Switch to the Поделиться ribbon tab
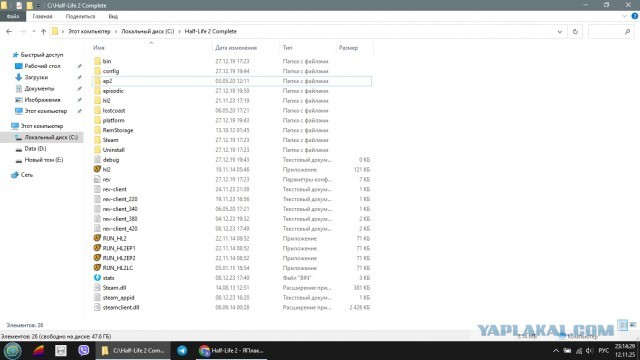Image resolution: width=640 pixels, height=360 pixels. click(x=80, y=16)
